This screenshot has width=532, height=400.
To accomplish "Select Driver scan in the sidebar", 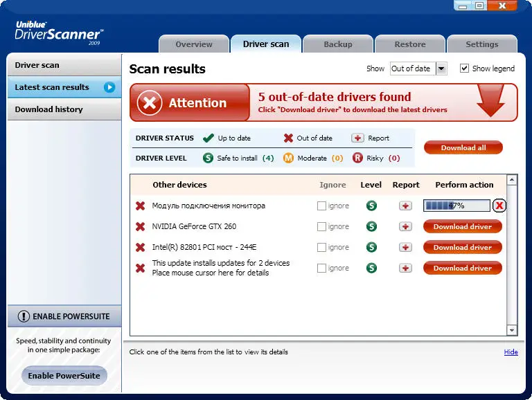I will 64,65.
